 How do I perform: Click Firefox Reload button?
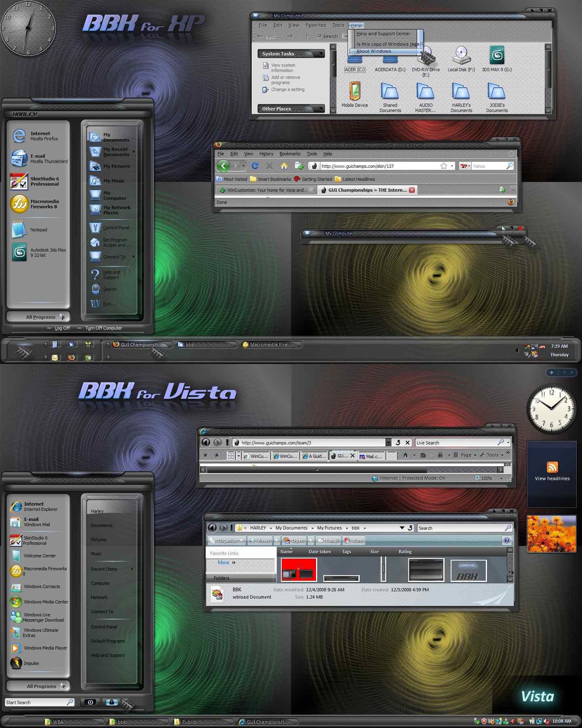255,166
